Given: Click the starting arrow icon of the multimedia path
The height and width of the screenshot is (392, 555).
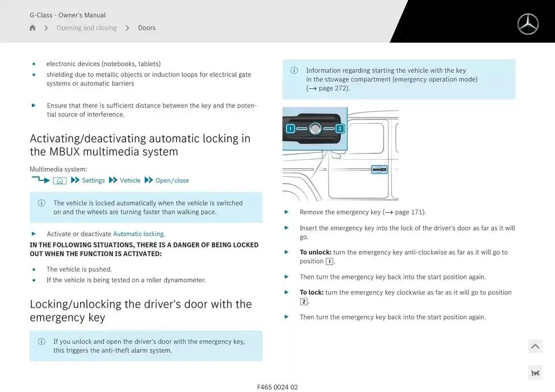Looking at the screenshot, I should click(40, 180).
